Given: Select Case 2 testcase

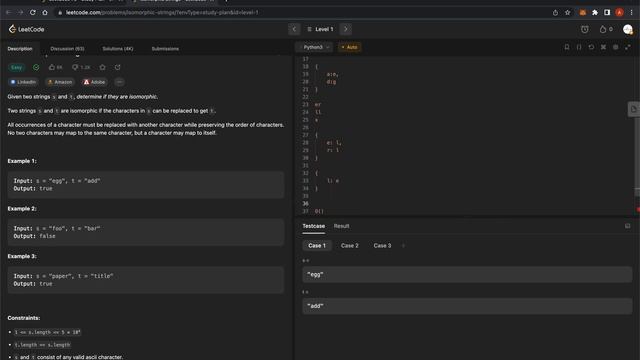Looking at the screenshot, I should pos(349,246).
